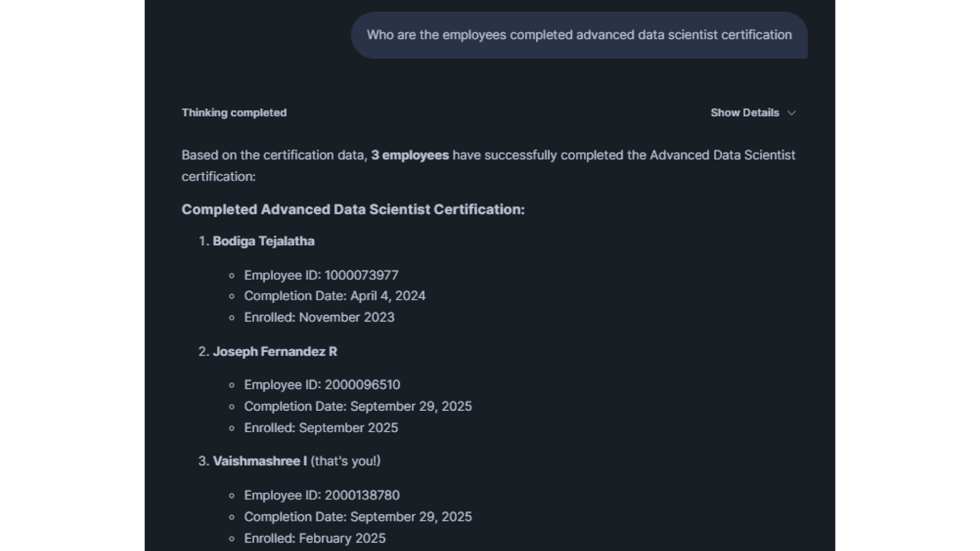
Task: Click Employee ID 2000096510 text
Action: point(322,385)
